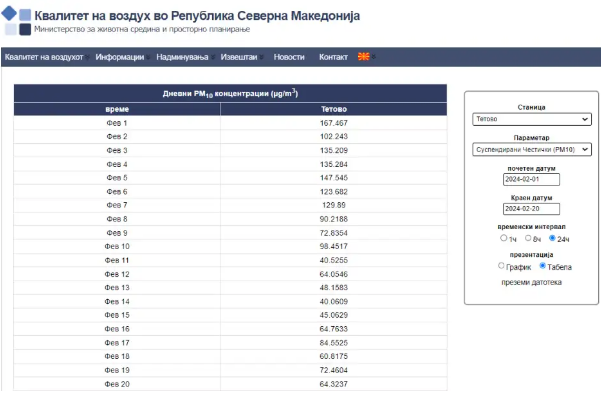Click the почетен датум start date field
This screenshot has width=601, height=400.
[x=531, y=180]
